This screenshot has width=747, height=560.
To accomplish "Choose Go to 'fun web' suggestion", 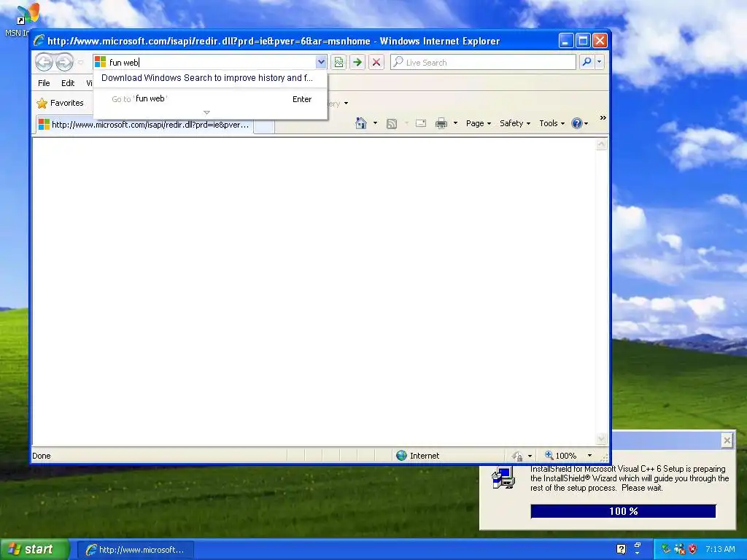I will pyautogui.click(x=211, y=99).
